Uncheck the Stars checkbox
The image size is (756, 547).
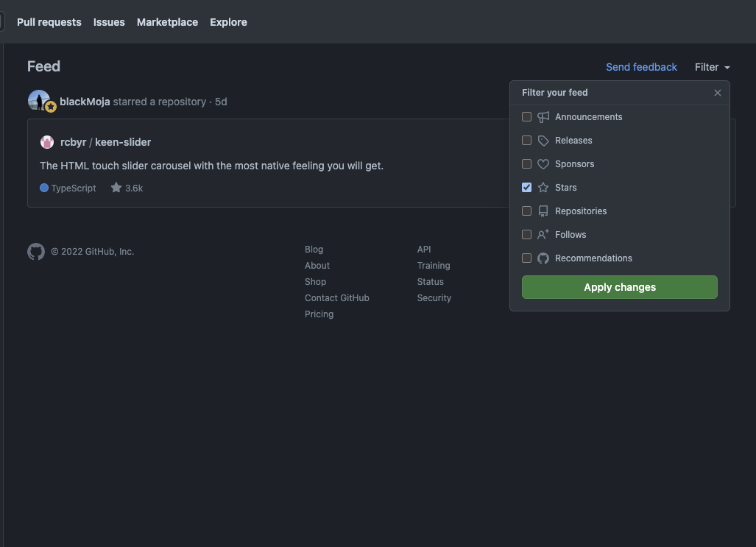526,187
